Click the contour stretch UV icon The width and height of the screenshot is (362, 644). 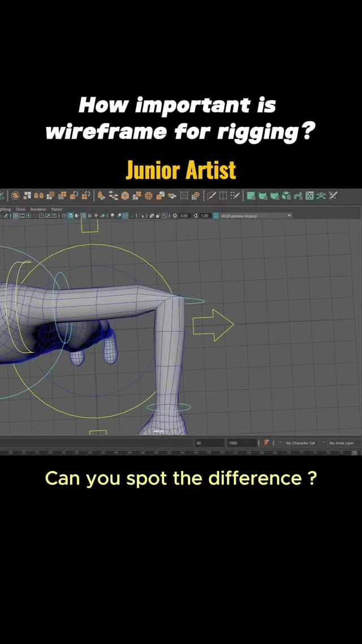(x=298, y=195)
